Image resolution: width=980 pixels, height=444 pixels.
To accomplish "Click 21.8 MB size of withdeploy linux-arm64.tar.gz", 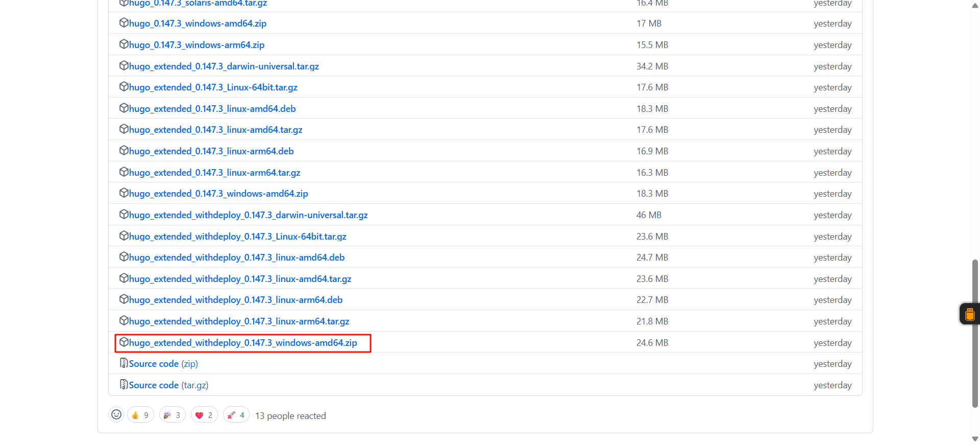I will point(652,321).
